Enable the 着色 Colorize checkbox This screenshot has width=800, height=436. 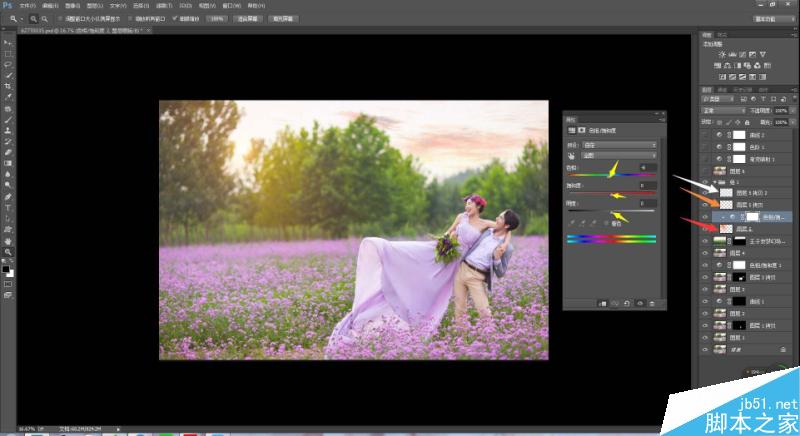click(x=606, y=223)
